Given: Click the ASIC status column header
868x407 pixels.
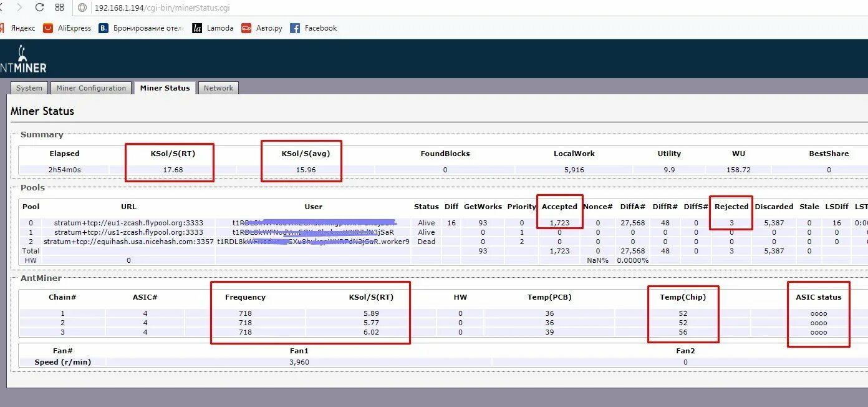Looking at the screenshot, I should click(819, 297).
